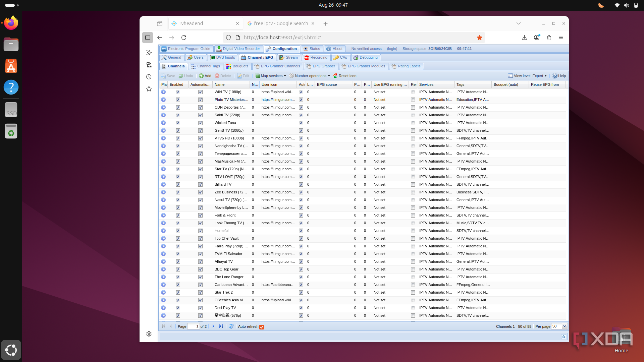Click the page number input field
This screenshot has width=644, height=362.
tap(193, 326)
